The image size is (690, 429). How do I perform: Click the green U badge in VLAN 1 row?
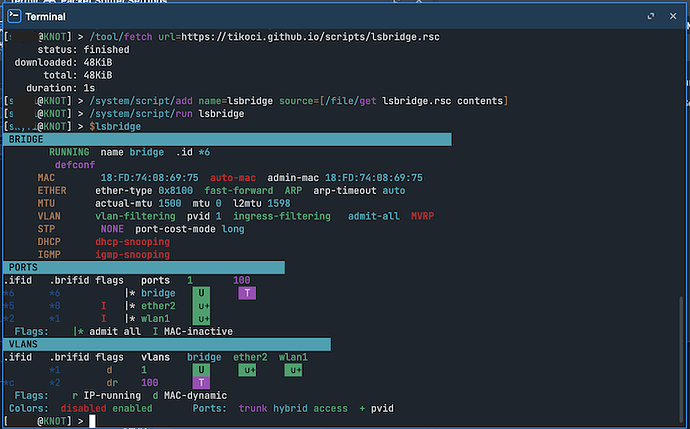[x=201, y=370]
